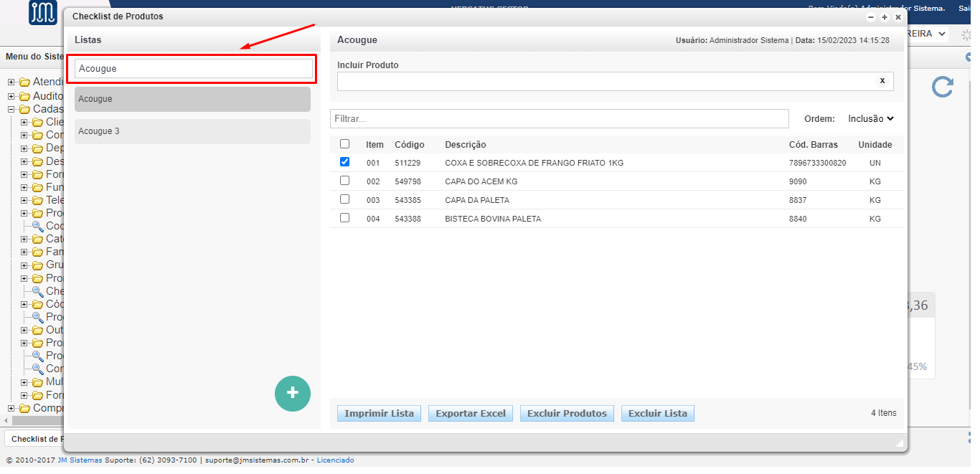Expand the Compras tree node
This screenshot has height=474, width=980.
click(x=11, y=408)
